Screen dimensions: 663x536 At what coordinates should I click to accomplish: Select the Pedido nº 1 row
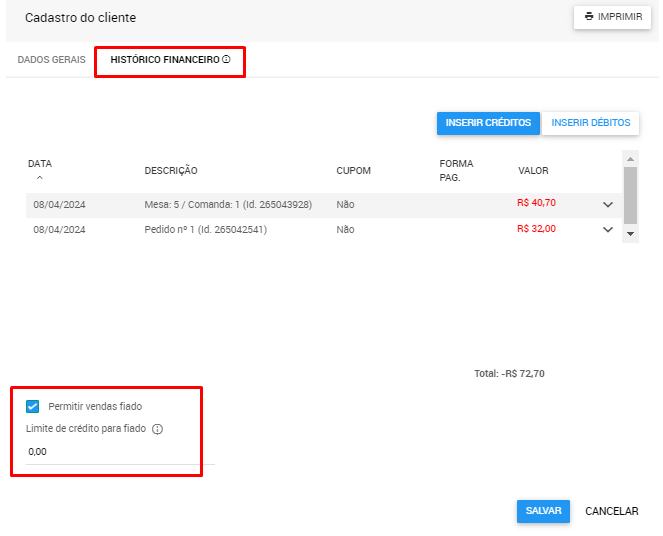[205, 229]
